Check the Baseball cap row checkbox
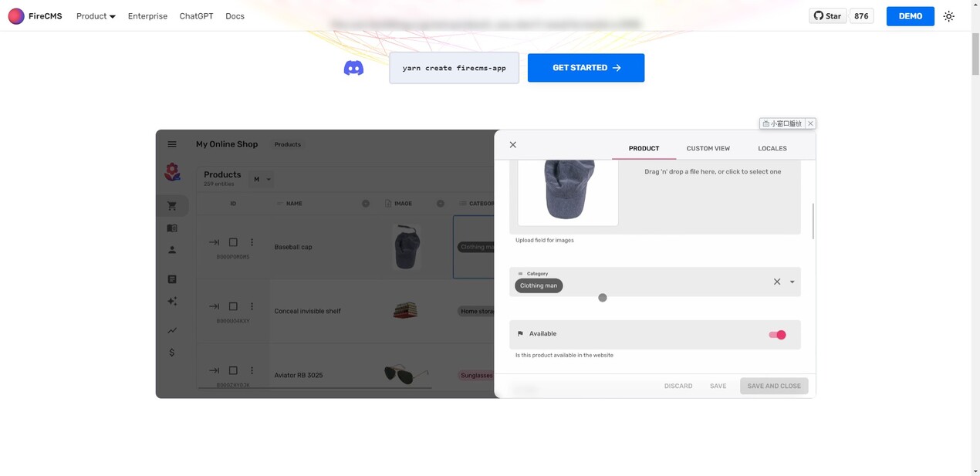This screenshot has height=476, width=980. [233, 242]
